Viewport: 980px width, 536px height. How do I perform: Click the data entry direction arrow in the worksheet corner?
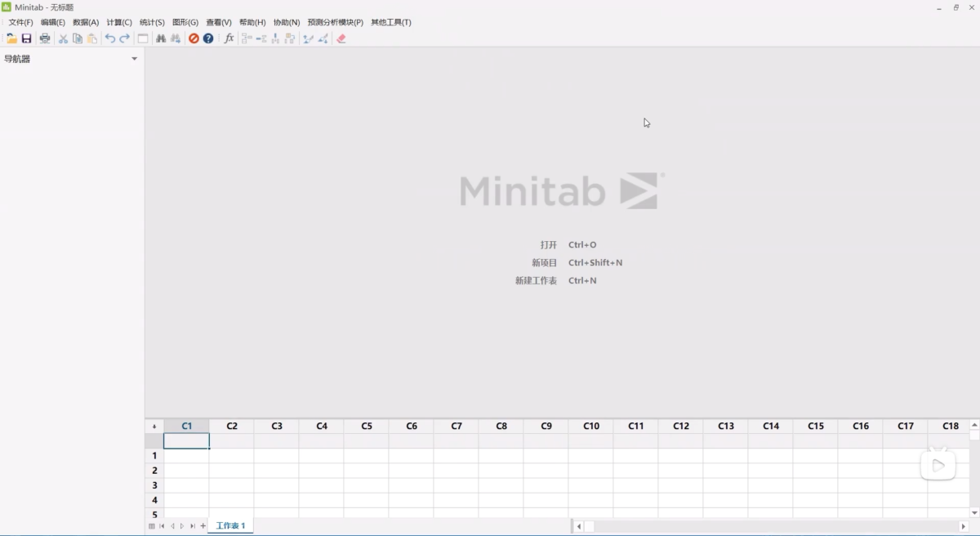coord(154,427)
